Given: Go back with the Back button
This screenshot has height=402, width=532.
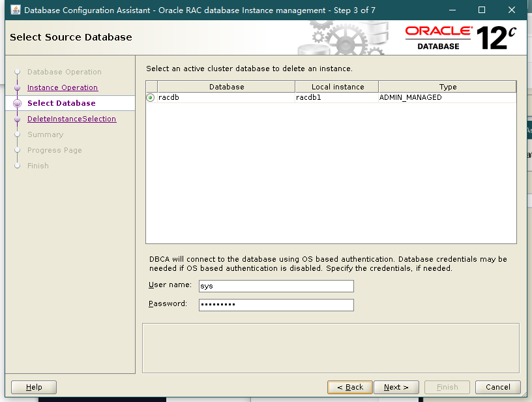Looking at the screenshot, I should coord(350,387).
